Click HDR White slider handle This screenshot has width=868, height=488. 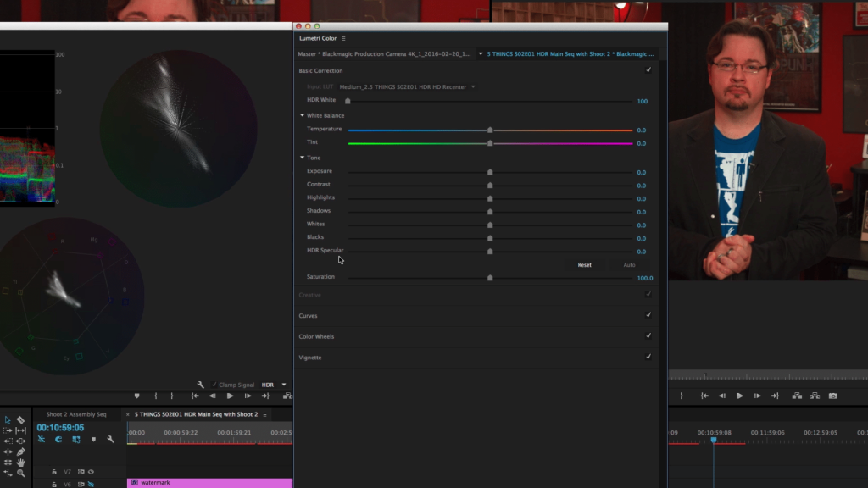[348, 101]
